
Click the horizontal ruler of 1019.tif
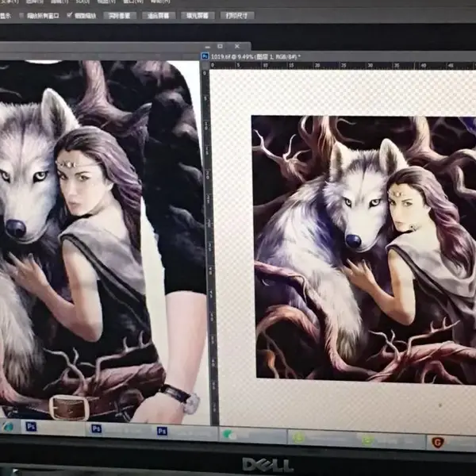pyautogui.click(x=343, y=65)
